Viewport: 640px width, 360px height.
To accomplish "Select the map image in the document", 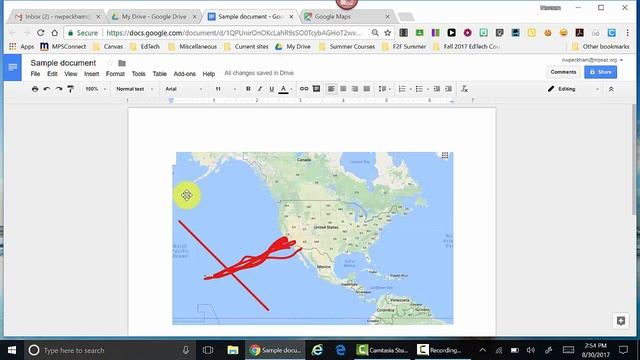I will 313,238.
